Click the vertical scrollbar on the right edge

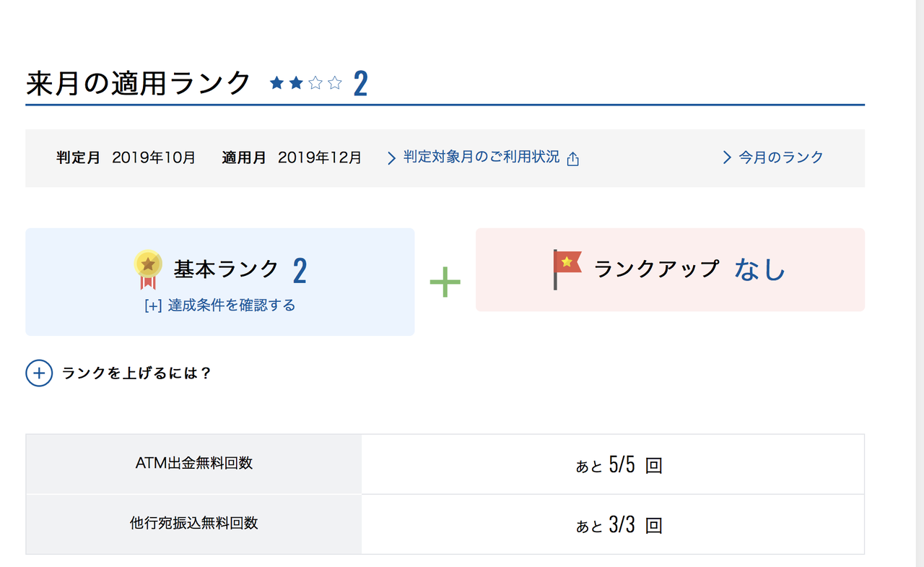[x=917, y=283]
